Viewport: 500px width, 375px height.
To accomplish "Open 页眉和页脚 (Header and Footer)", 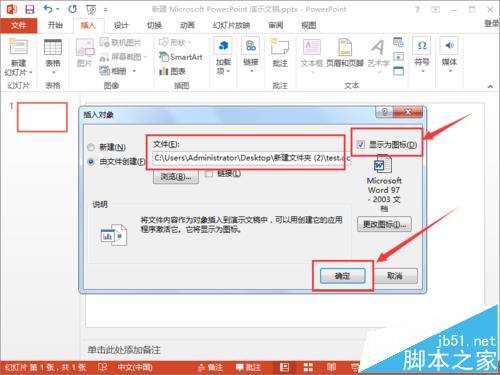I will point(345,53).
